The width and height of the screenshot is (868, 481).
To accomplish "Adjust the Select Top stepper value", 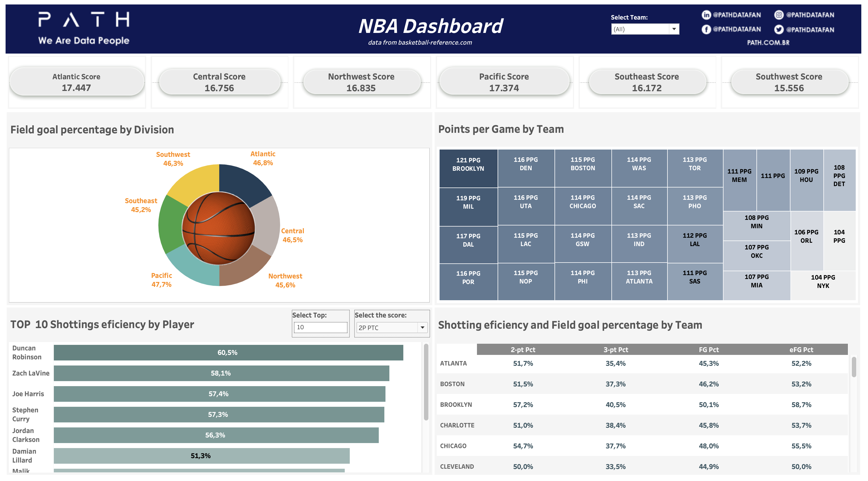I will click(320, 326).
